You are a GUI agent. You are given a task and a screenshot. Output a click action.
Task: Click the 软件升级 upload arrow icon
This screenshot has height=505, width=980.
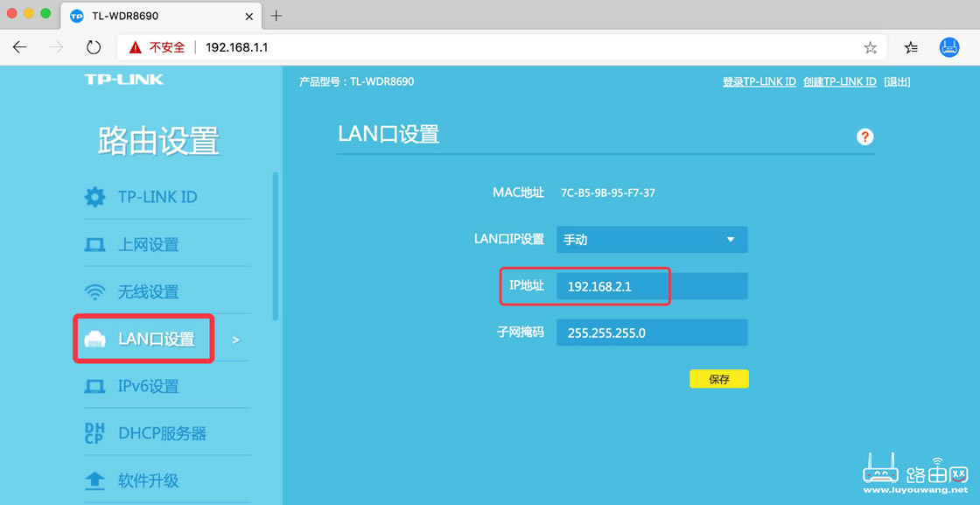[x=94, y=480]
